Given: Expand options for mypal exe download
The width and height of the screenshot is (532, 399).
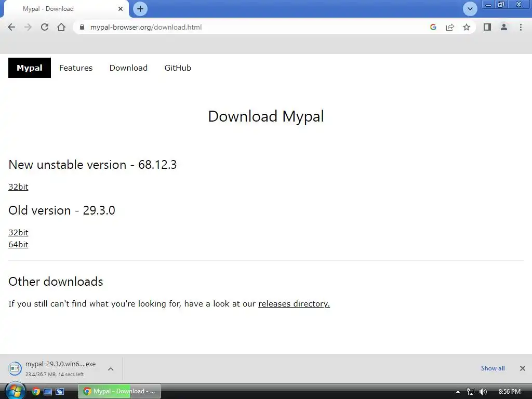Looking at the screenshot, I should click(x=111, y=369).
